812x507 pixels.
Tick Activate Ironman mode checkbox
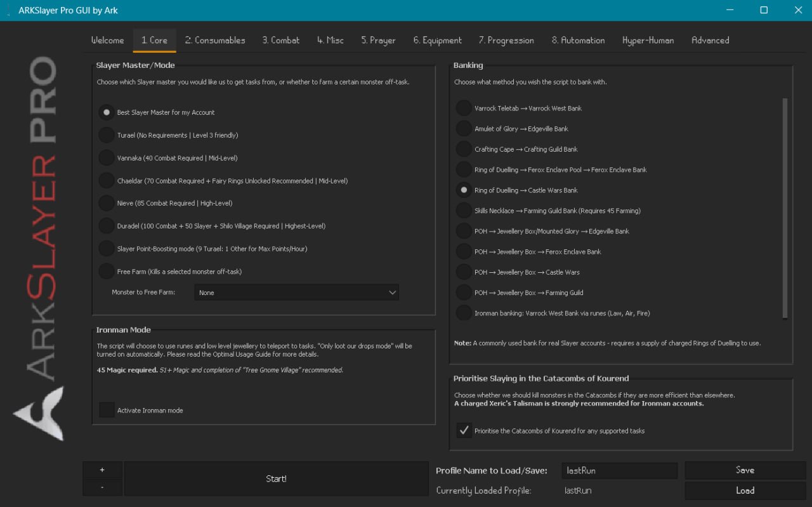click(x=107, y=410)
